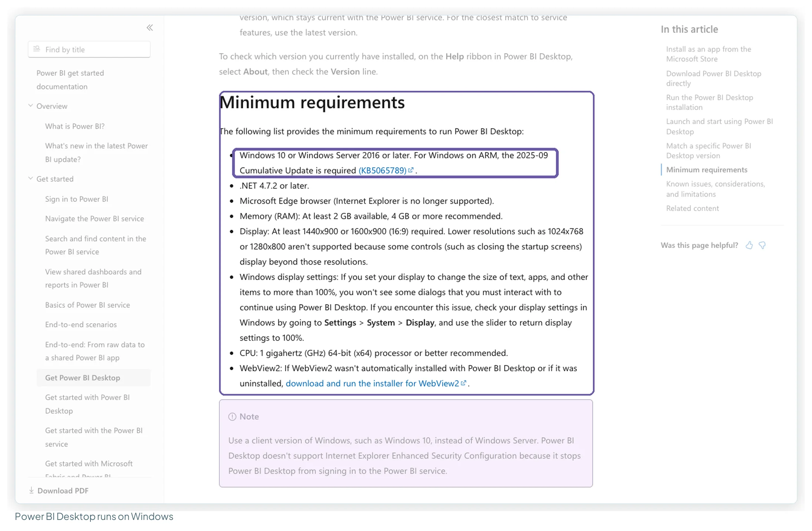This screenshot has height=531, width=812.
Task: Select Get Power BI Desktop entry
Action: [x=93, y=377]
